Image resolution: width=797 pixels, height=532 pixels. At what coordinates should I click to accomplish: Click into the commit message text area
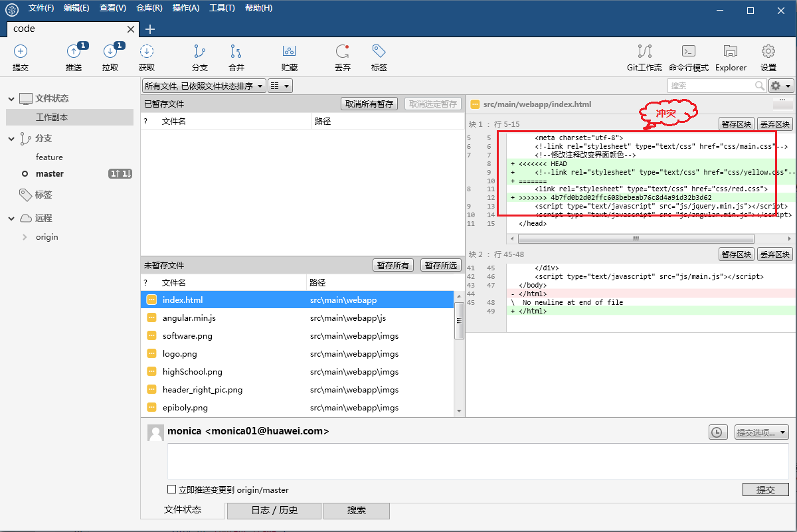(478, 461)
